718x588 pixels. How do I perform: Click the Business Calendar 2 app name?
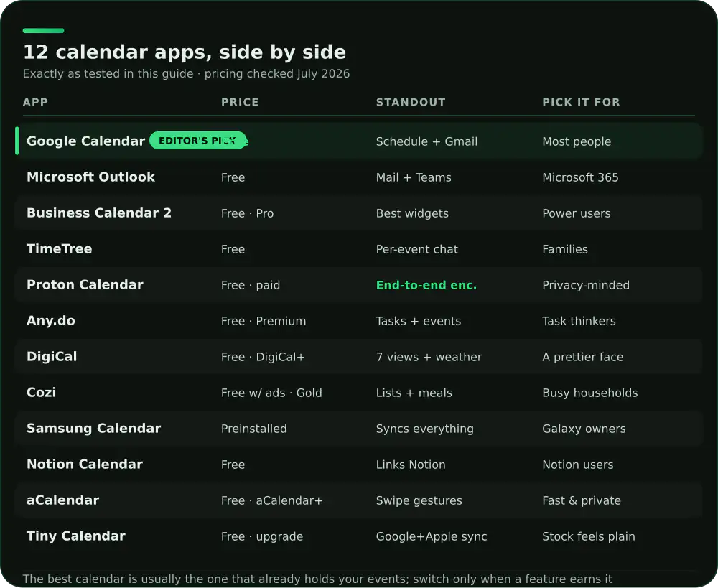[x=99, y=213]
